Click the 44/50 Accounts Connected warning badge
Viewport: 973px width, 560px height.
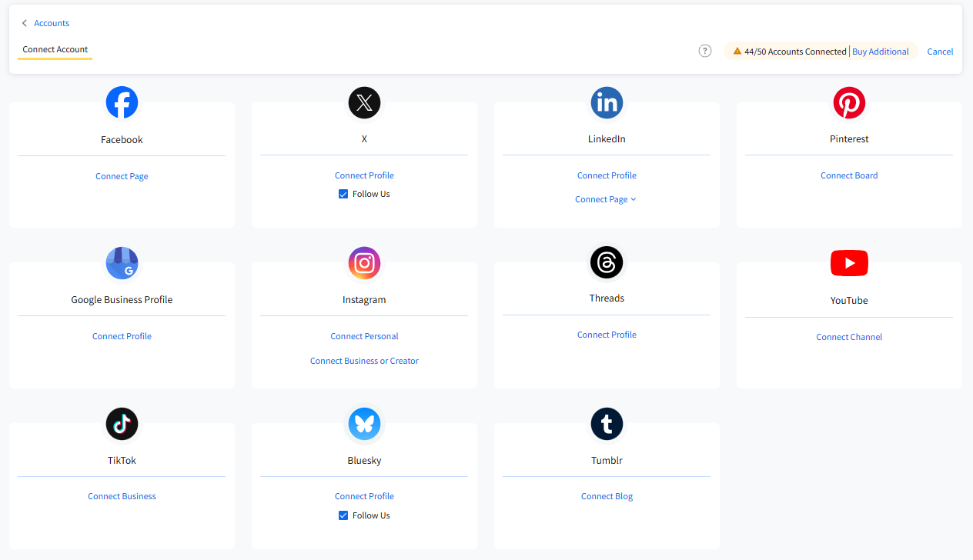[789, 52]
